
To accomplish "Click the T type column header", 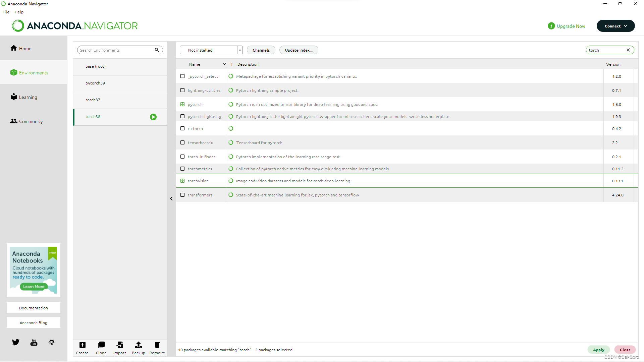I will point(231,64).
